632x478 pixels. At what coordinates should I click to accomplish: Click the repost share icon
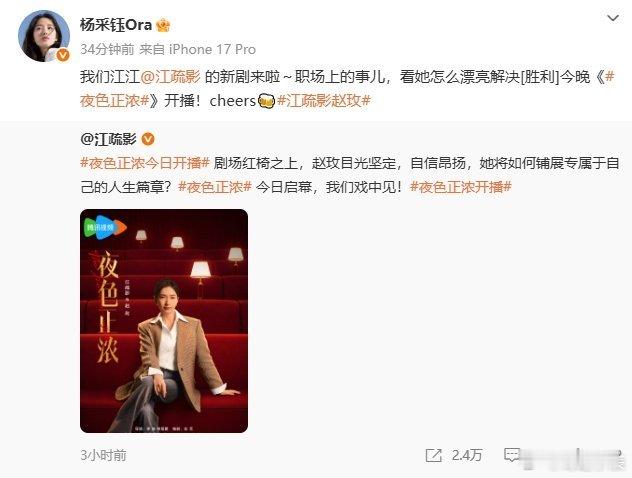pos(434,455)
